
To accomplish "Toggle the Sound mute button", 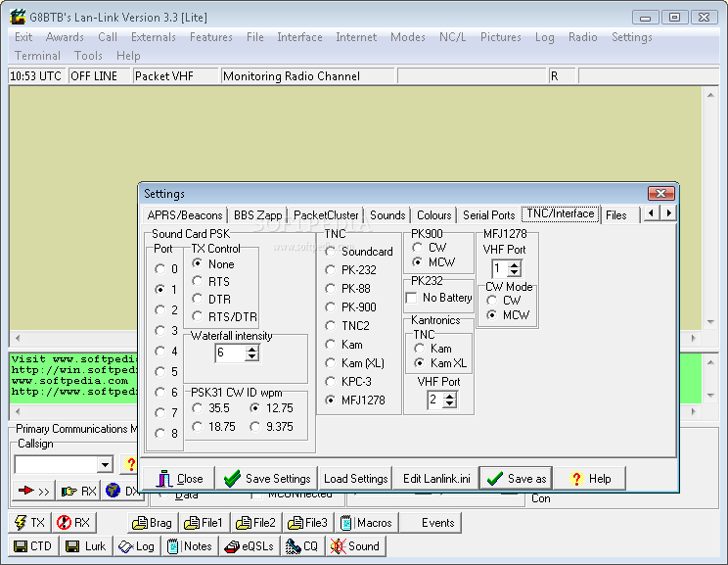I will click(355, 546).
